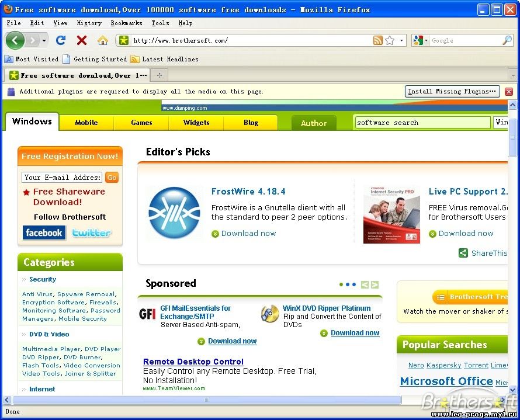Open the Bookmarks menu

tap(126, 23)
